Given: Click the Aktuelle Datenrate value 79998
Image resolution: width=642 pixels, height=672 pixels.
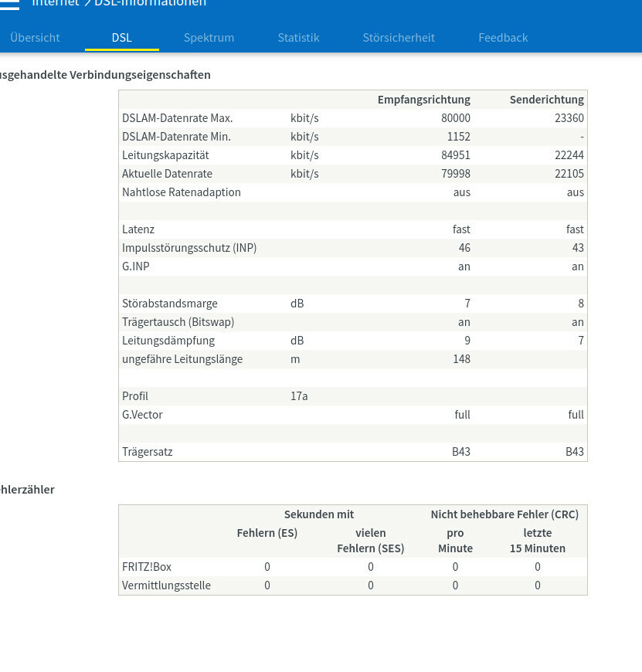Looking at the screenshot, I should [456, 174].
